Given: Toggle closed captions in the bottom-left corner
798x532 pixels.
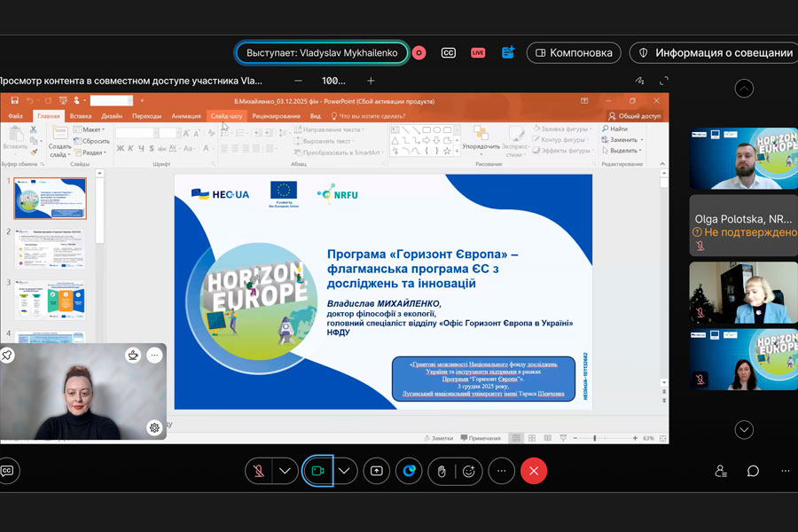Looking at the screenshot, I should (x=7, y=471).
